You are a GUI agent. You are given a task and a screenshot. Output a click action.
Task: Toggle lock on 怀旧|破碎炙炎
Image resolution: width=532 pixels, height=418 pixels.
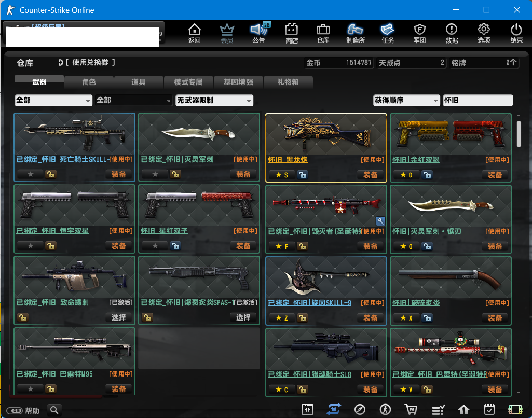427,318
